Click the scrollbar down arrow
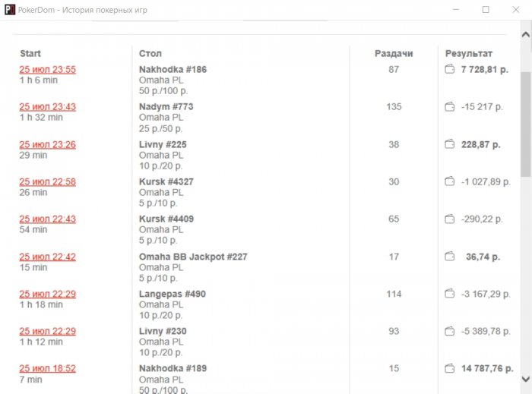This screenshot has height=394, width=532. point(526,379)
